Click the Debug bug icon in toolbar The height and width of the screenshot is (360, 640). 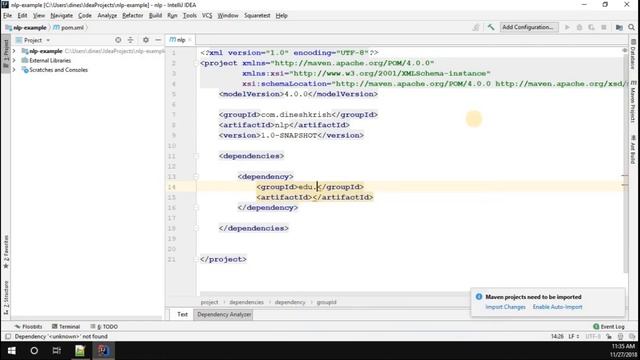coord(579,27)
